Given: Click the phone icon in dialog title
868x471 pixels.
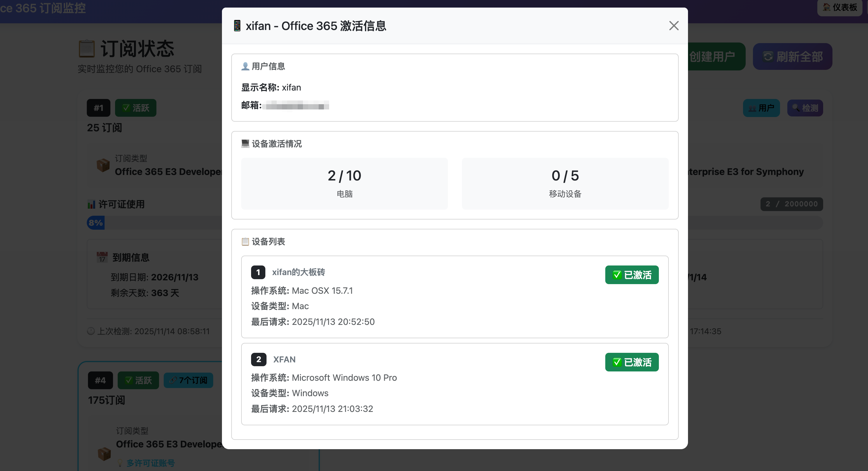Looking at the screenshot, I should click(237, 26).
